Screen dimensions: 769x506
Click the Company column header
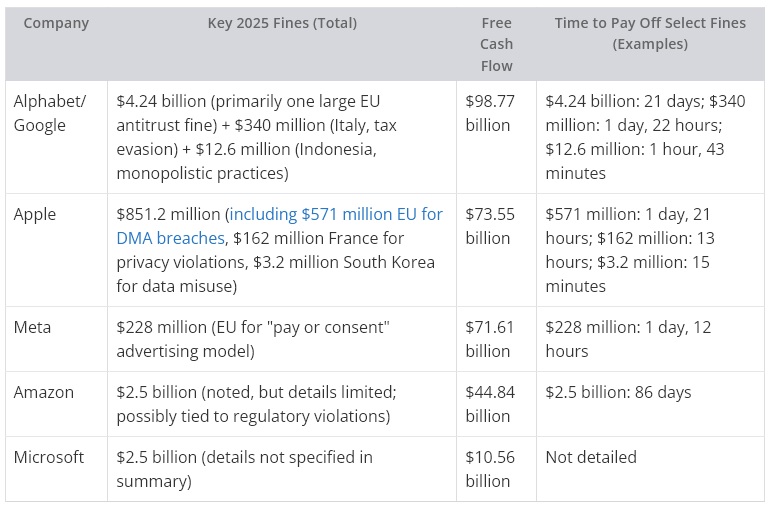click(x=56, y=23)
